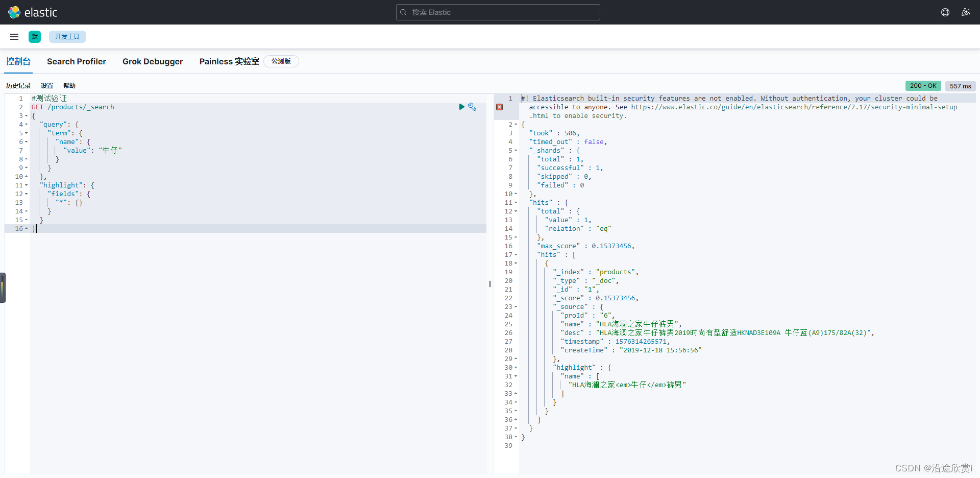The image size is (980, 478).
Task: Click the "proId" : "6" line
Action: pos(588,316)
